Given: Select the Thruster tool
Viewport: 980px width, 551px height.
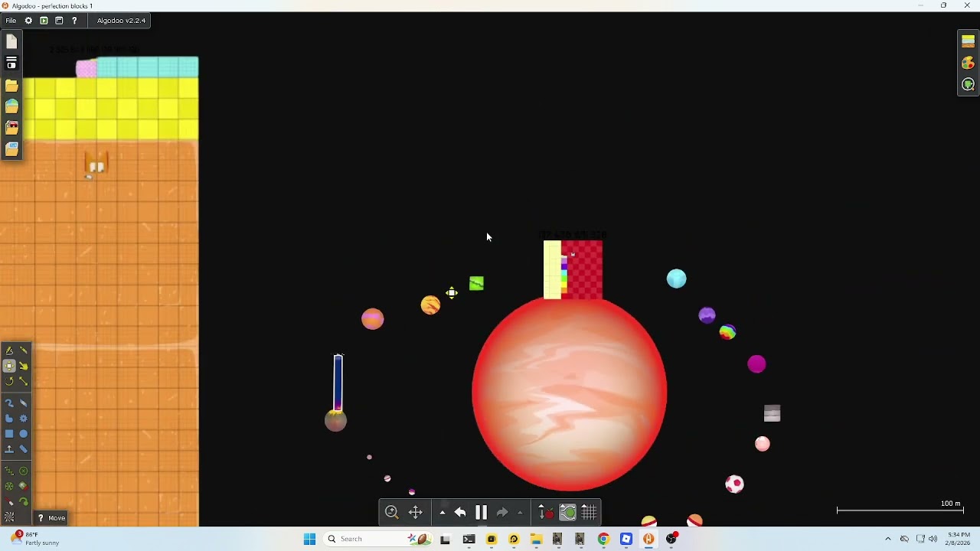Looking at the screenshot, I should coord(24,487).
